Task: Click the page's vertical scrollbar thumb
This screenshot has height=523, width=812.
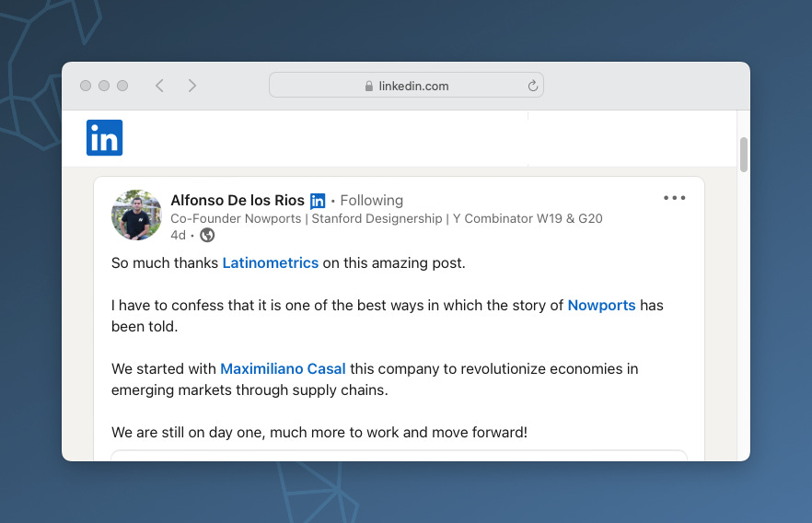Action: [744, 155]
